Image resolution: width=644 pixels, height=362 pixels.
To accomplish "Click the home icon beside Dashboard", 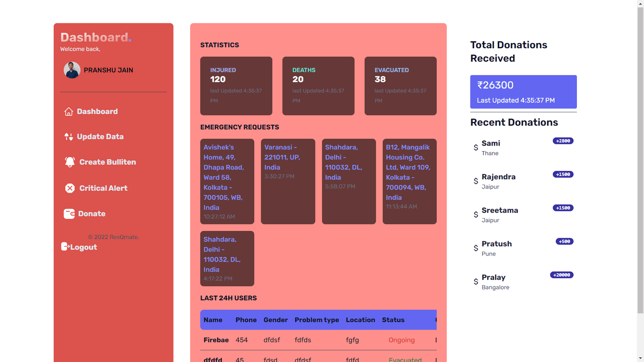I will click(68, 112).
